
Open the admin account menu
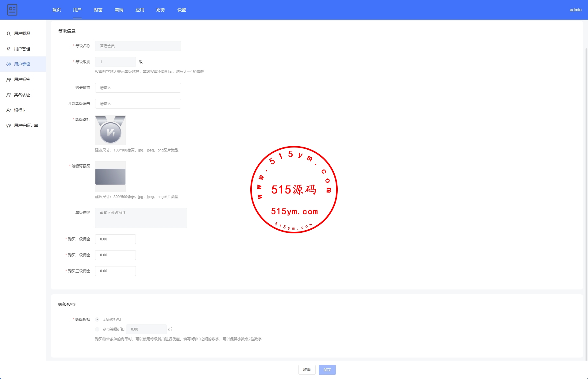point(575,10)
